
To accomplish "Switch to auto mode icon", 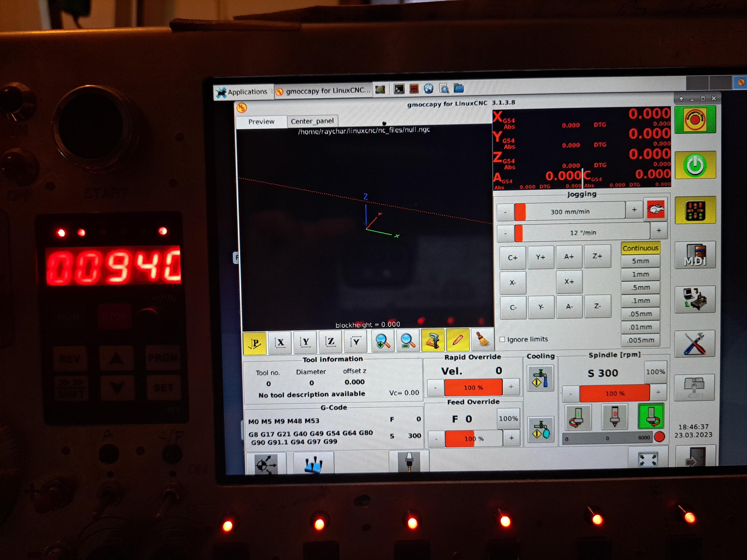I will coord(695,299).
